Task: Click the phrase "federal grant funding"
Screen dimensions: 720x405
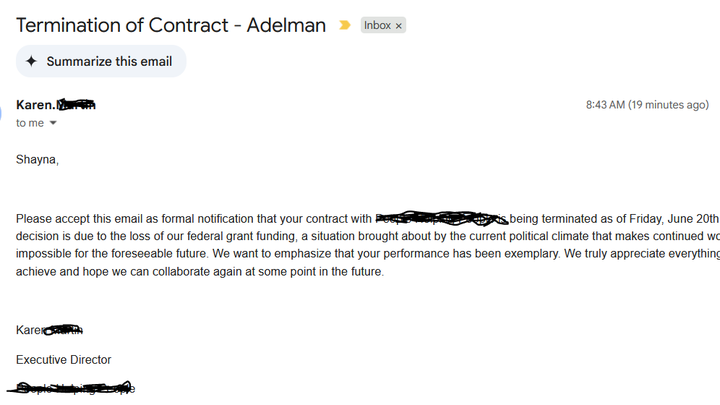Action: point(241,236)
